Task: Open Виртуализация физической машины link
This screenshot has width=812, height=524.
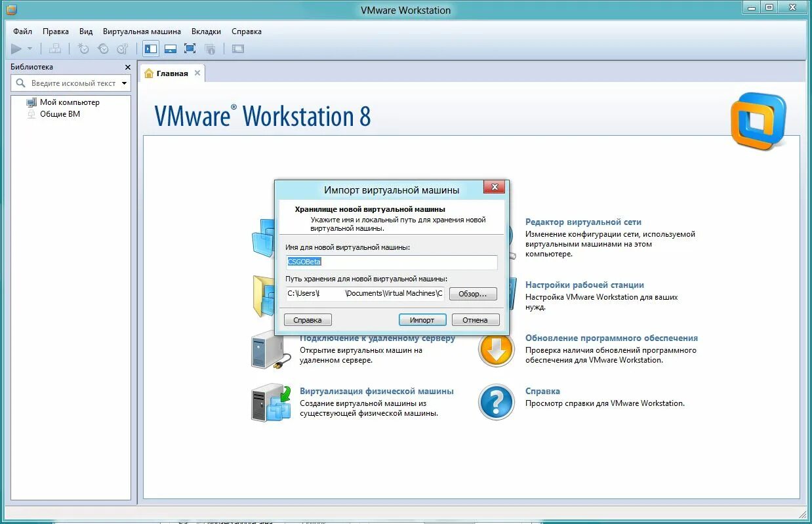Action: pos(376,392)
